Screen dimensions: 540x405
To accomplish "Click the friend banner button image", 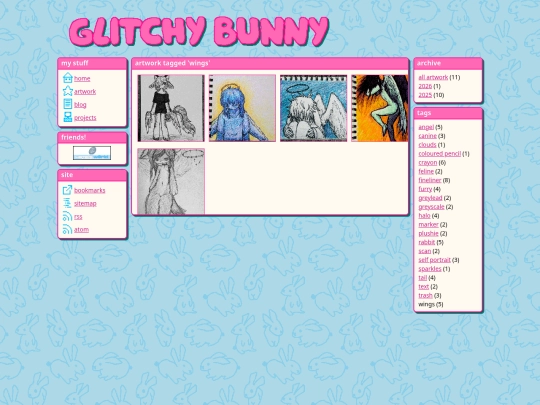I will [92, 153].
